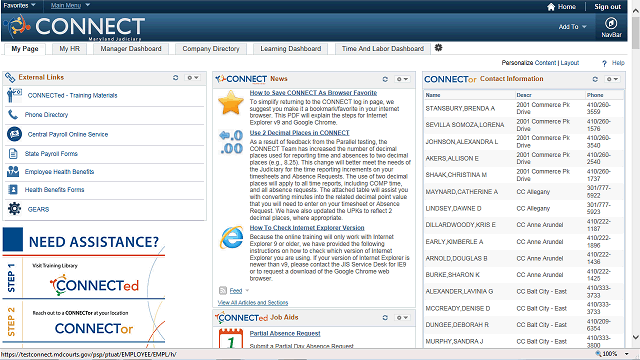Select MURPHY,SANDRA J contact name
This screenshot has height=360, width=640.
click(454, 342)
